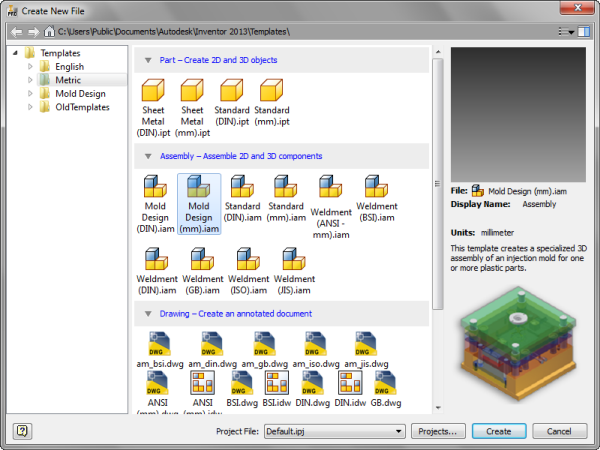Screen dimensions: 600x450
Task: Choose Standard (DIN).ipt part template
Action: [x=232, y=102]
